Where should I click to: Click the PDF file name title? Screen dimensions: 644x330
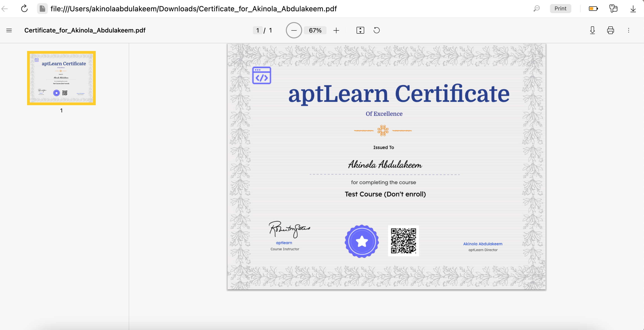(x=85, y=30)
